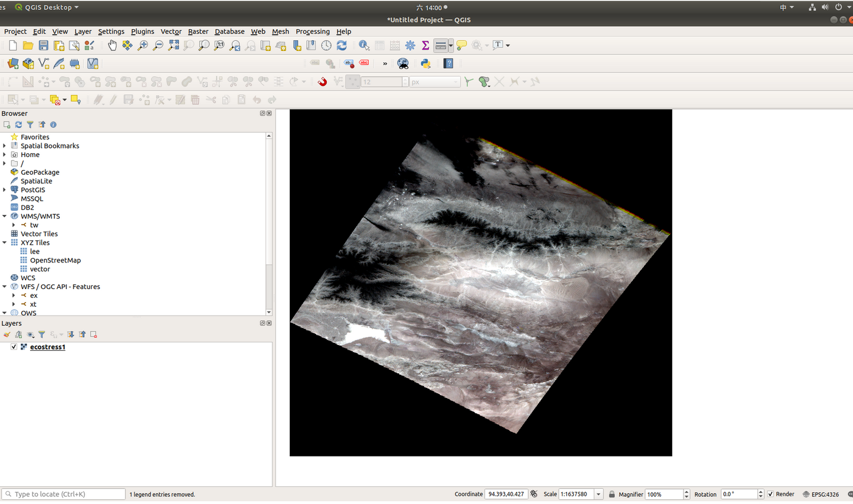Click the red snapping magnet icon
Screen dimensions: 853x504
(322, 82)
